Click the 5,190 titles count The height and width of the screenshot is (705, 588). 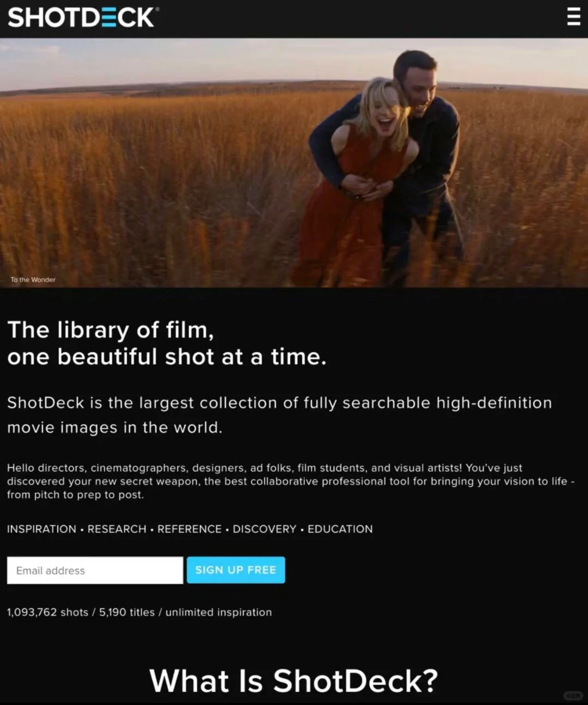[x=127, y=612]
